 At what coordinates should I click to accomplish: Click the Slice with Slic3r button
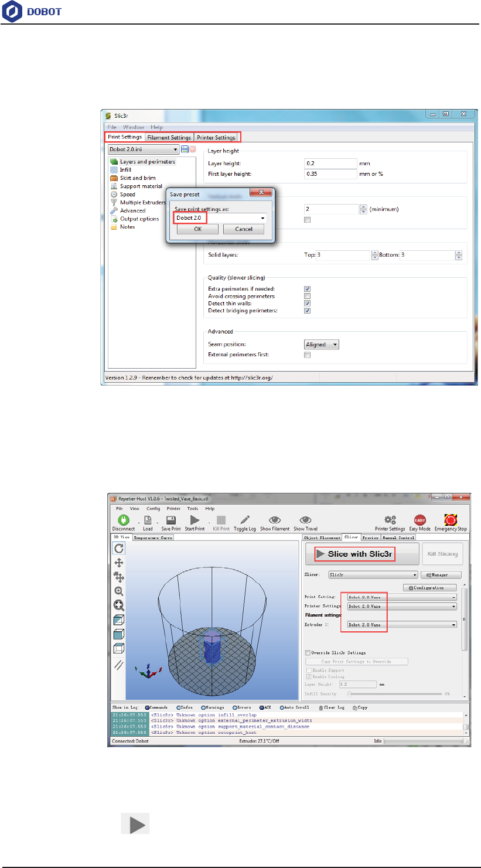[x=363, y=554]
